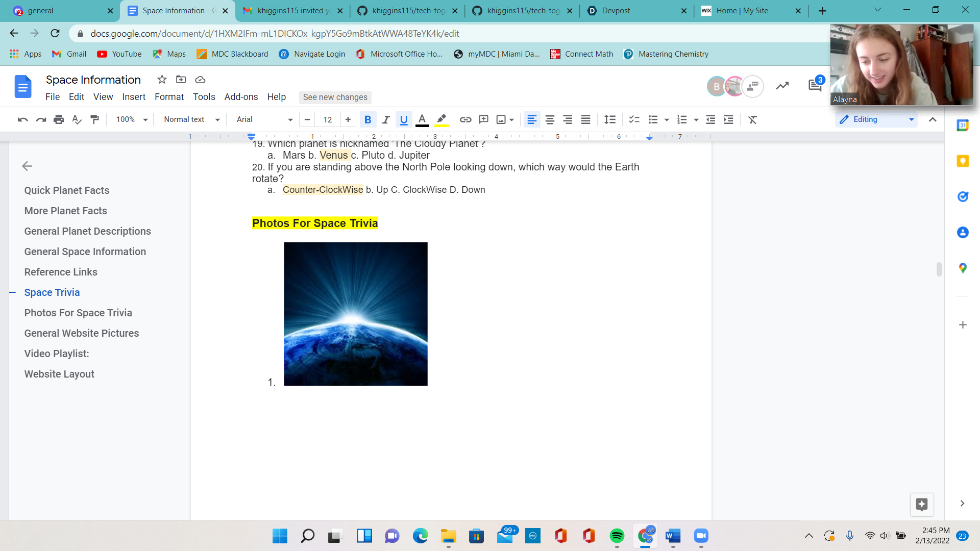Select the Earth sunrise image
Screen dimensions: 980x551
tap(355, 314)
